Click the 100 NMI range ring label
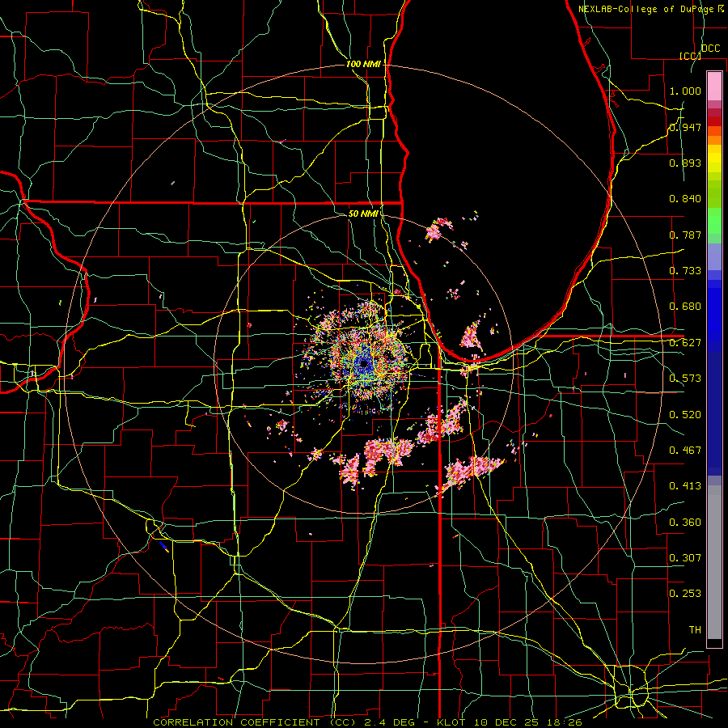The width and height of the screenshot is (728, 728). (363, 64)
